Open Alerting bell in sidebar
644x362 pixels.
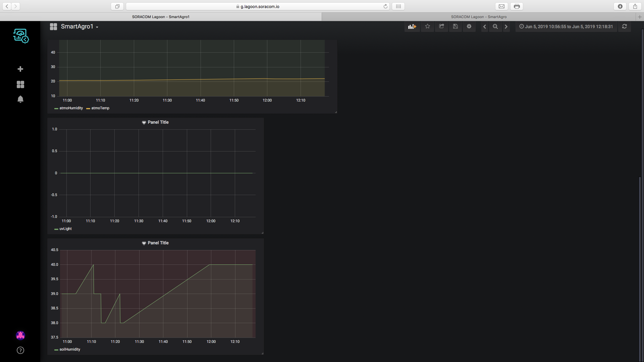20,99
